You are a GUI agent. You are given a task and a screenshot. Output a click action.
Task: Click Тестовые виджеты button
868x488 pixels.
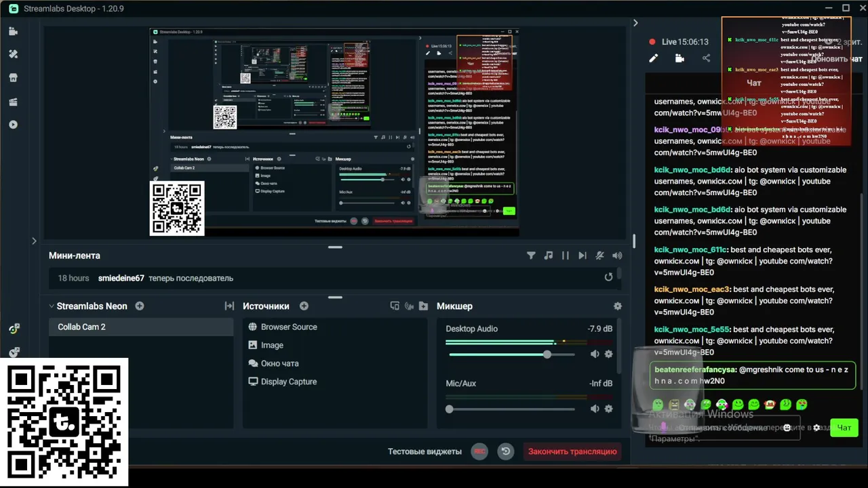tap(425, 451)
